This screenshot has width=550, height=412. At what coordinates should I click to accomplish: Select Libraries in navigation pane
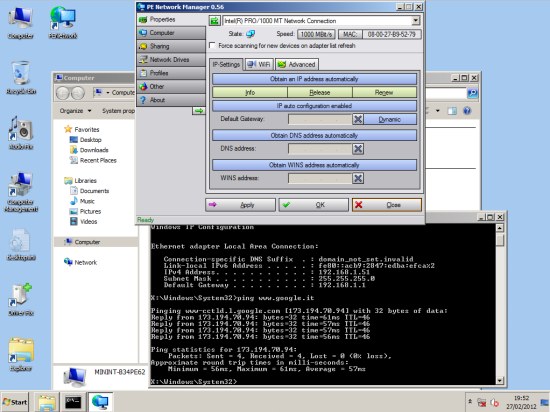pyautogui.click(x=80, y=181)
